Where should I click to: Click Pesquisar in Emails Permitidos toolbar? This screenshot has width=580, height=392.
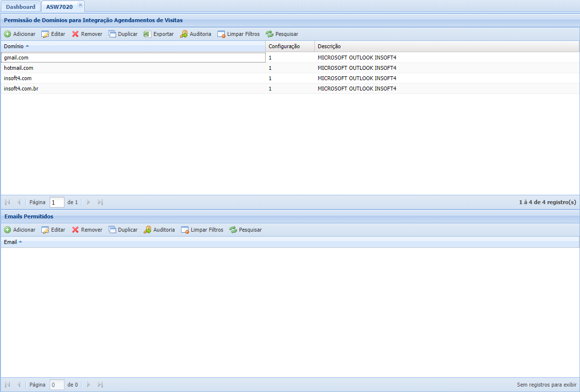click(245, 230)
